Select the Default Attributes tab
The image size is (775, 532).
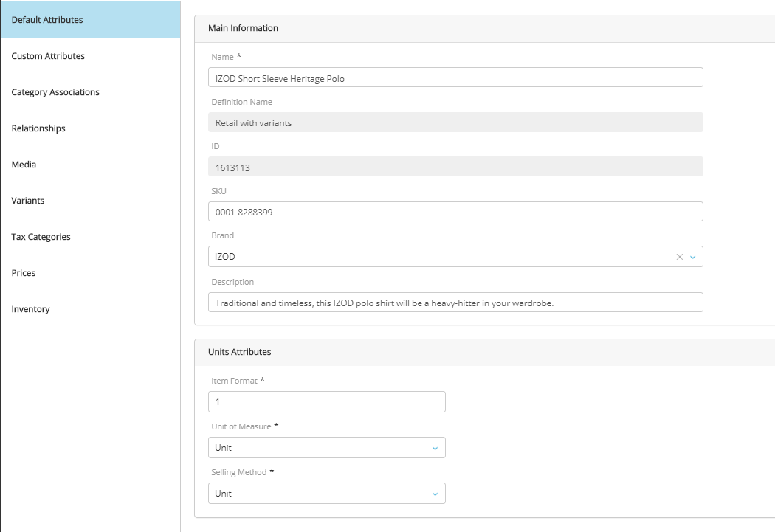(47, 20)
